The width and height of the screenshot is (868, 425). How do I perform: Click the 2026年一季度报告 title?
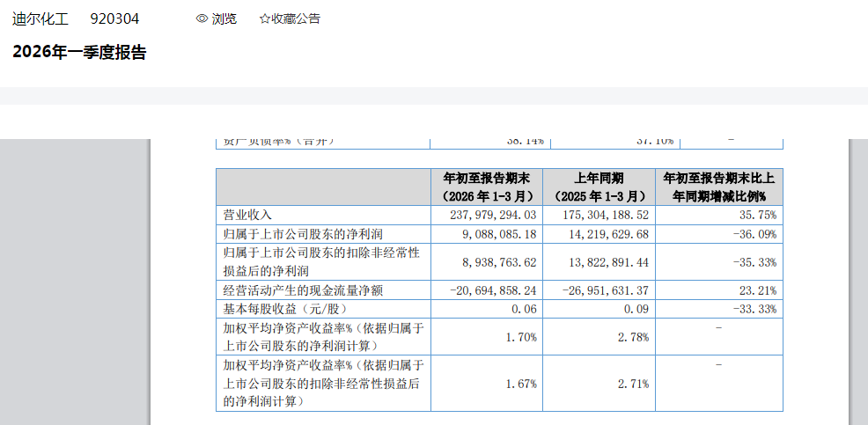click(79, 53)
